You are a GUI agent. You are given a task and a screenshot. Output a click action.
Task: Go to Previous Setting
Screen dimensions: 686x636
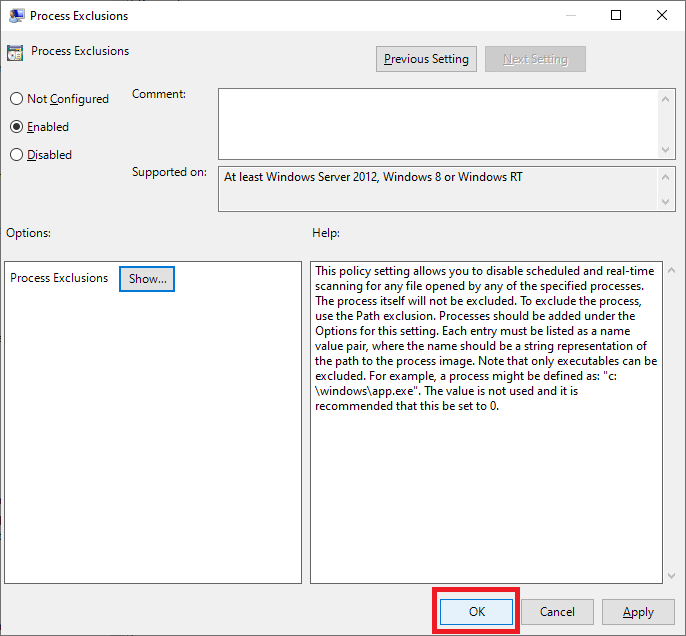426,59
